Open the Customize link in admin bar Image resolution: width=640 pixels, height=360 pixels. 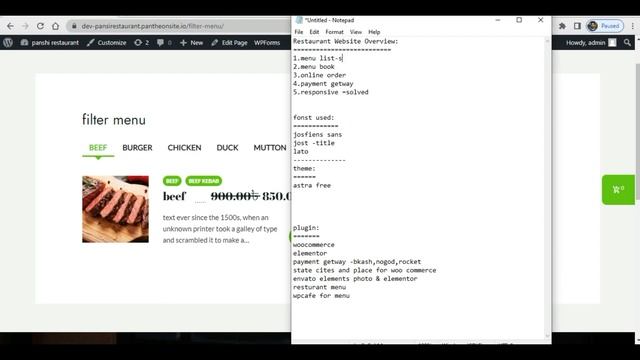tap(107, 42)
